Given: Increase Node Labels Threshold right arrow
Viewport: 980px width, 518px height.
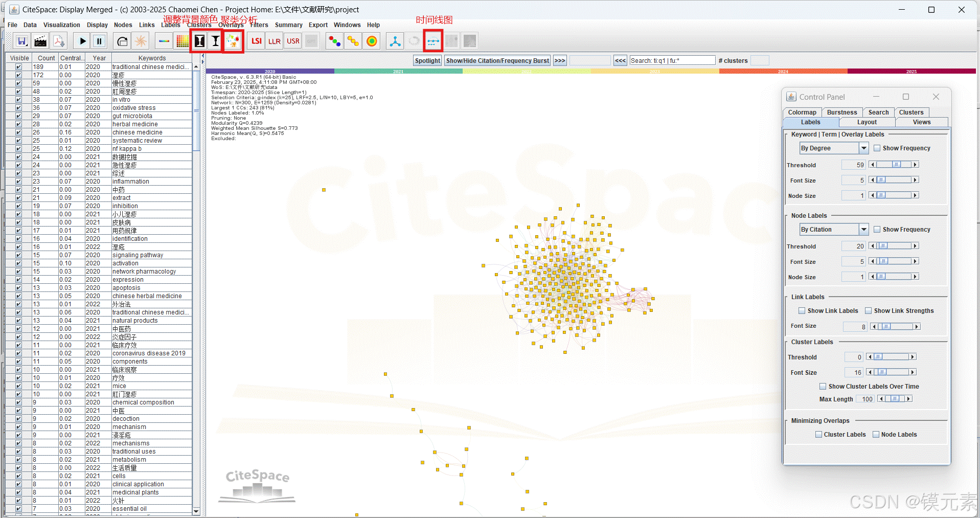Looking at the screenshot, I should click(916, 246).
